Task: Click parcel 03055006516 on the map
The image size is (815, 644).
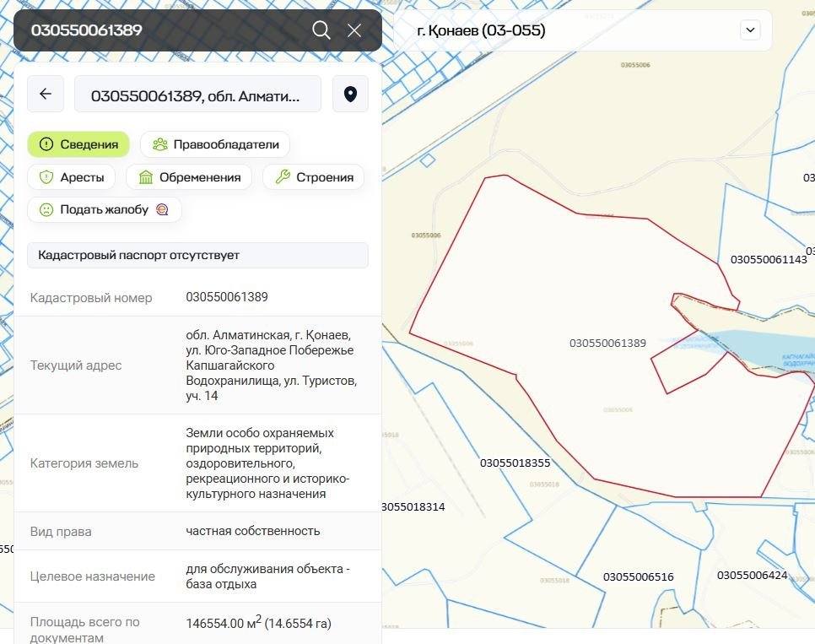Action: point(638,577)
